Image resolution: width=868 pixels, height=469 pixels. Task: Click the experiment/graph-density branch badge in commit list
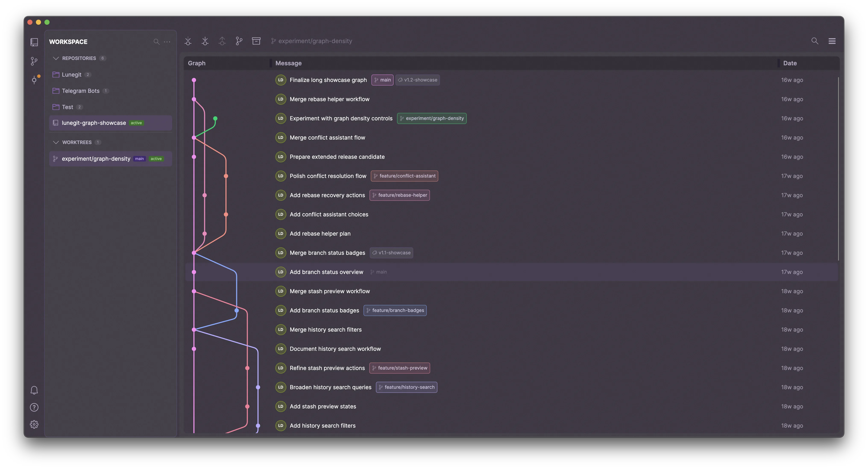[x=432, y=118]
